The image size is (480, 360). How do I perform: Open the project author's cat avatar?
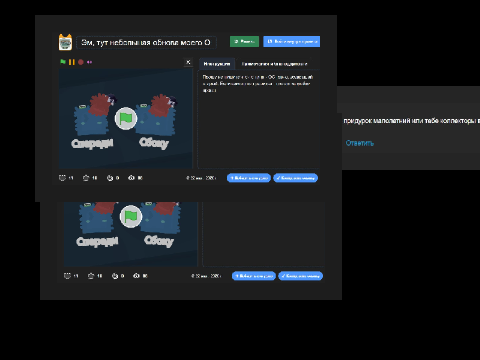[65, 42]
